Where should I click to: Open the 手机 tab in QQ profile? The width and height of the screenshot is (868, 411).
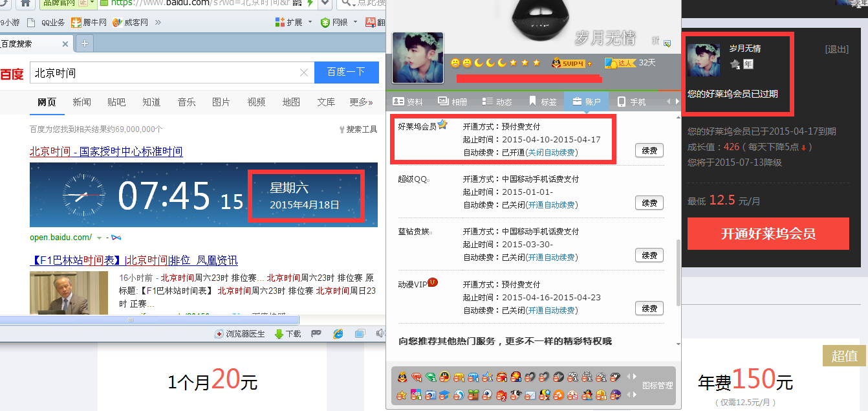[631, 102]
